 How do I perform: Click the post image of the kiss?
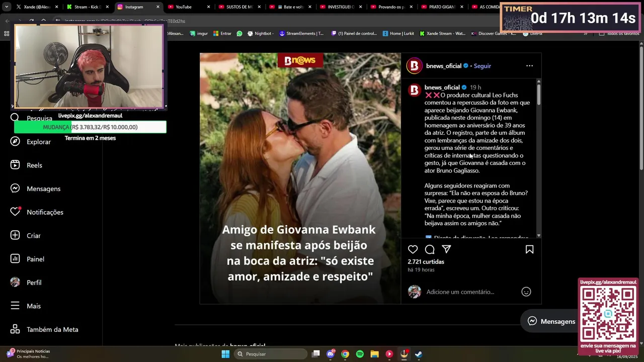click(x=300, y=178)
